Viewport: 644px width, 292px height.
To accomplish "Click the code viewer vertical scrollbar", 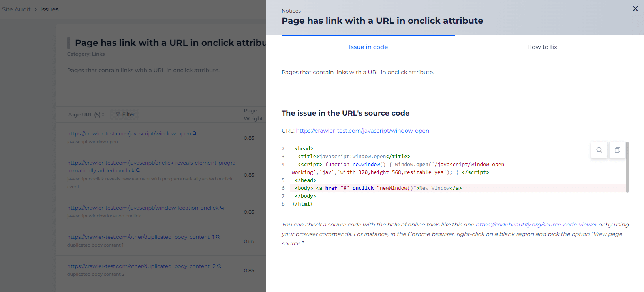I will pos(627,167).
